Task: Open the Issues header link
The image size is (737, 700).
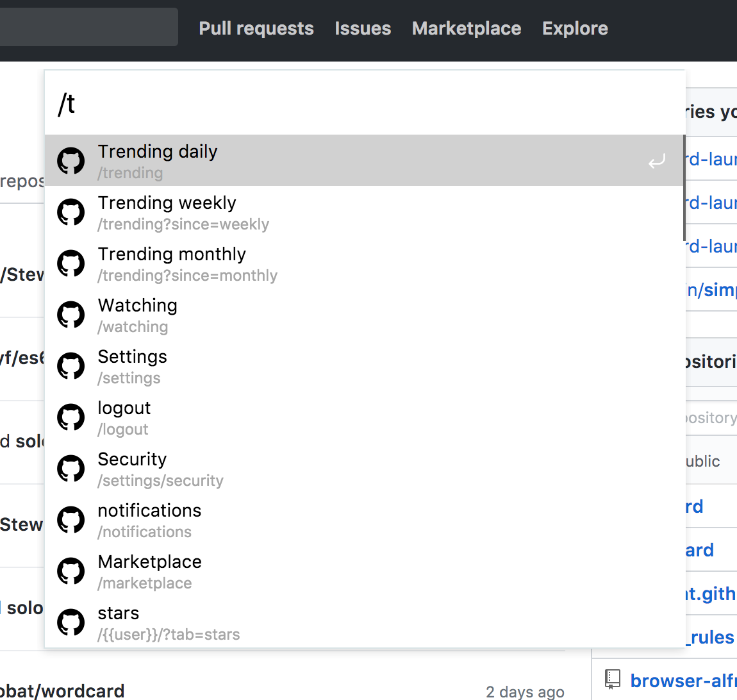Action: coord(363,28)
